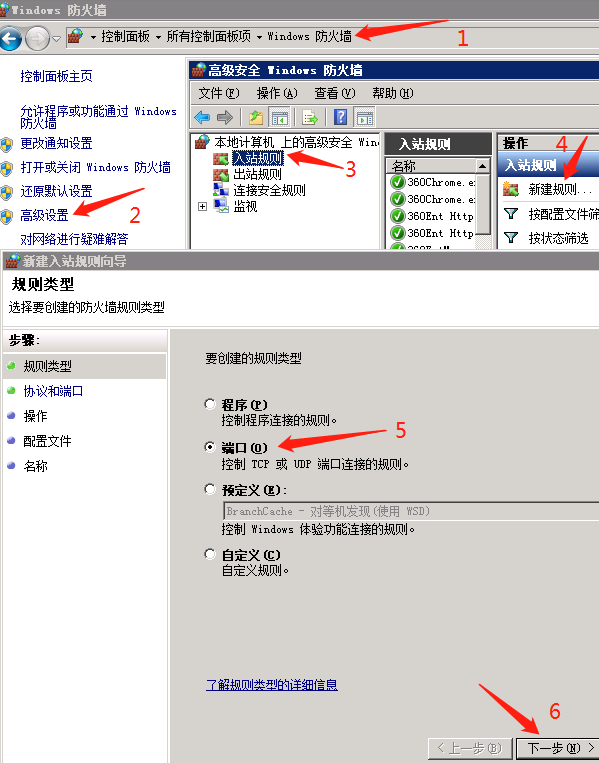Select the 端口(O) radio button
Viewport: 599px width, 763px height.
(210, 447)
